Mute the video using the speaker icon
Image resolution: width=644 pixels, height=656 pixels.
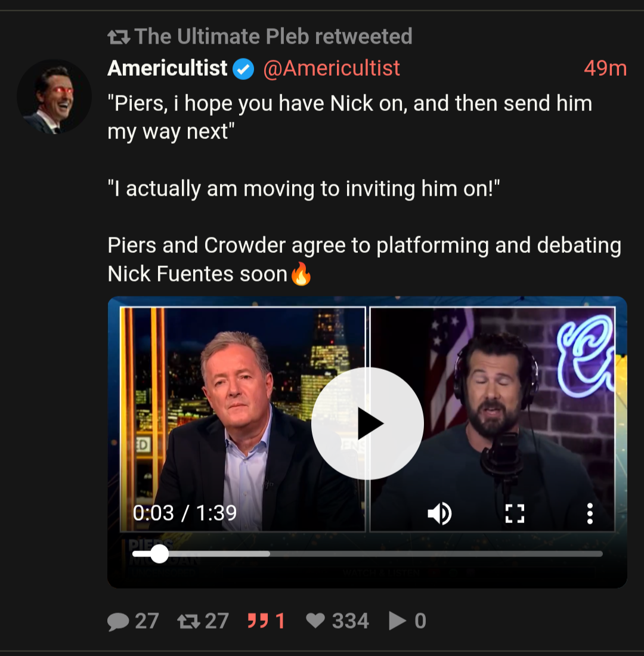coord(440,513)
